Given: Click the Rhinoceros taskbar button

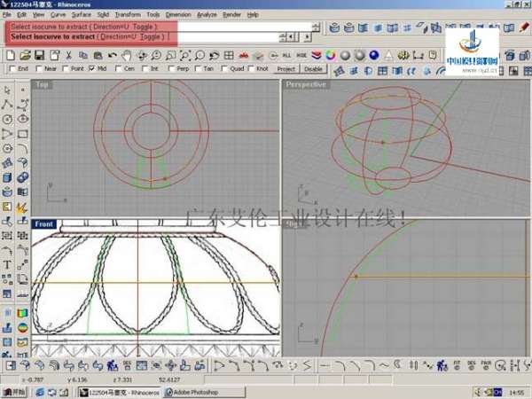Looking at the screenshot, I should pyautogui.click(x=120, y=392).
